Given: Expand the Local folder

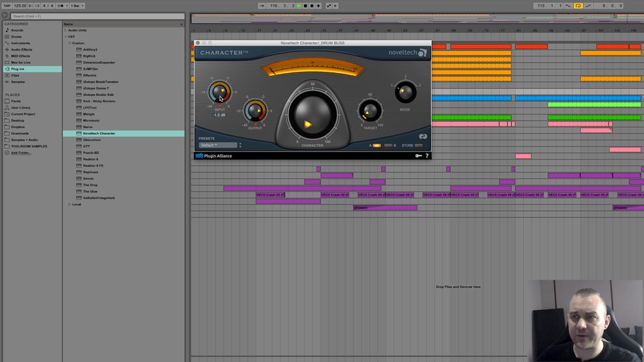Looking at the screenshot, I should click(x=70, y=204).
